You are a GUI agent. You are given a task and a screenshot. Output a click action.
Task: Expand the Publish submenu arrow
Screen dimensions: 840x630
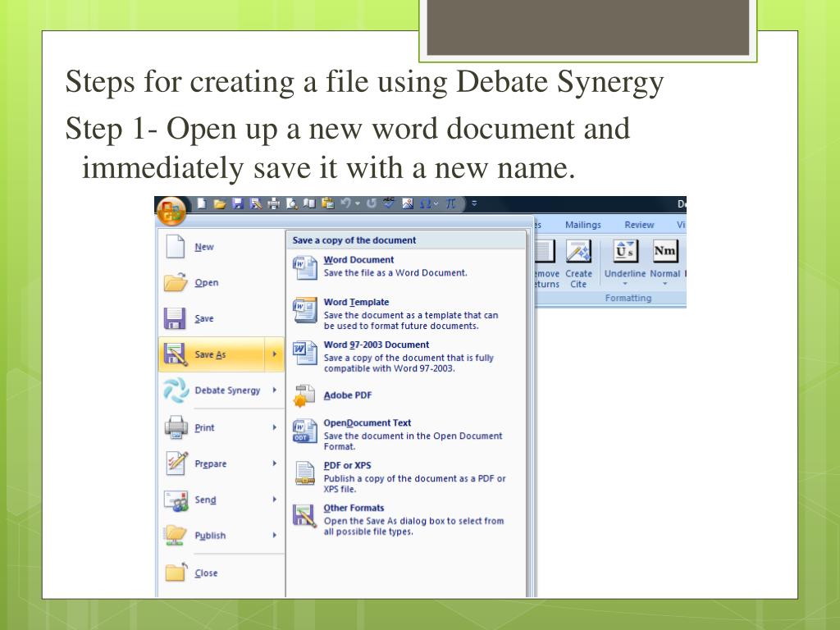click(x=274, y=535)
